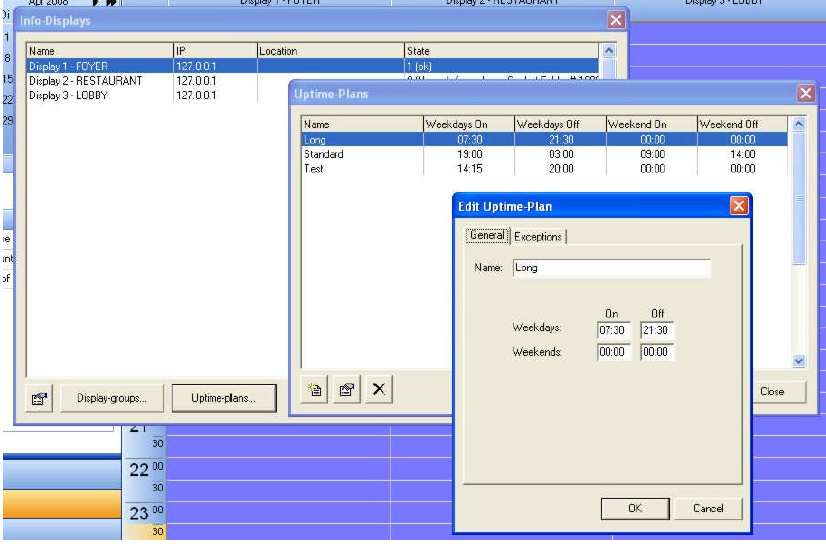Confirm the uptime-plan with OK
Image resolution: width=826 pixels, height=544 pixels.
pos(634,508)
